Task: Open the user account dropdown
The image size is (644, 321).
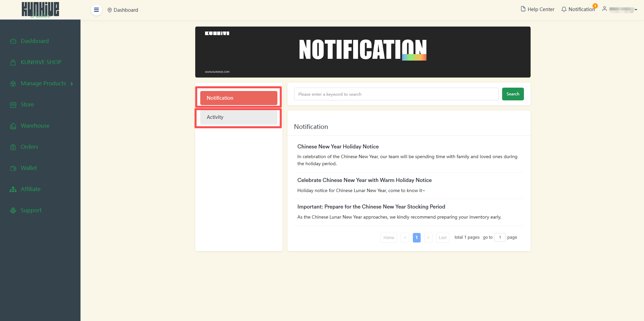Action: click(x=620, y=9)
